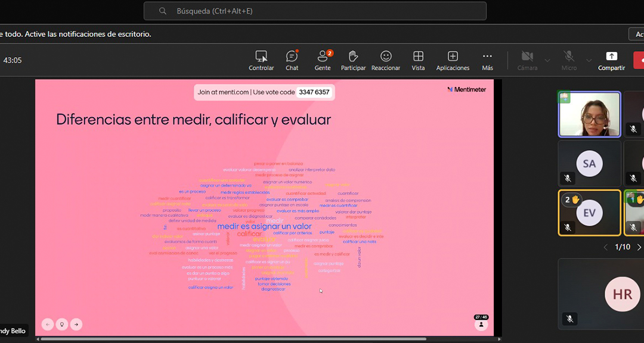Screen dimensions: 644x343
Task: Click the 27/46 respondents counter icon
Action: 481,324
